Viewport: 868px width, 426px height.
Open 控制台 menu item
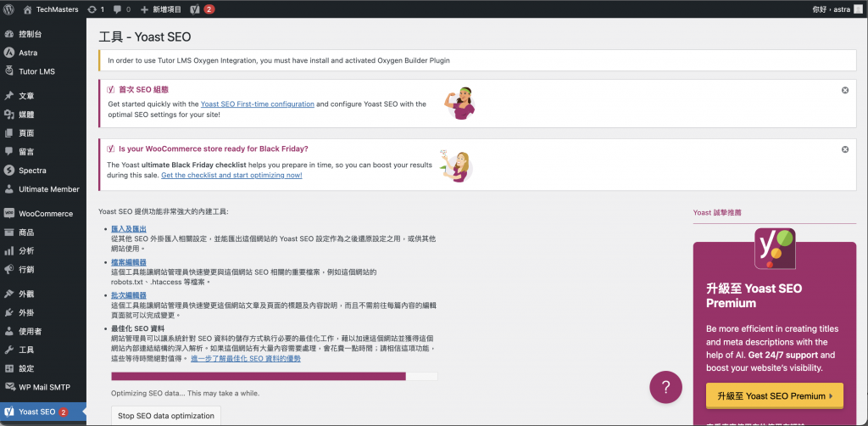click(43, 34)
